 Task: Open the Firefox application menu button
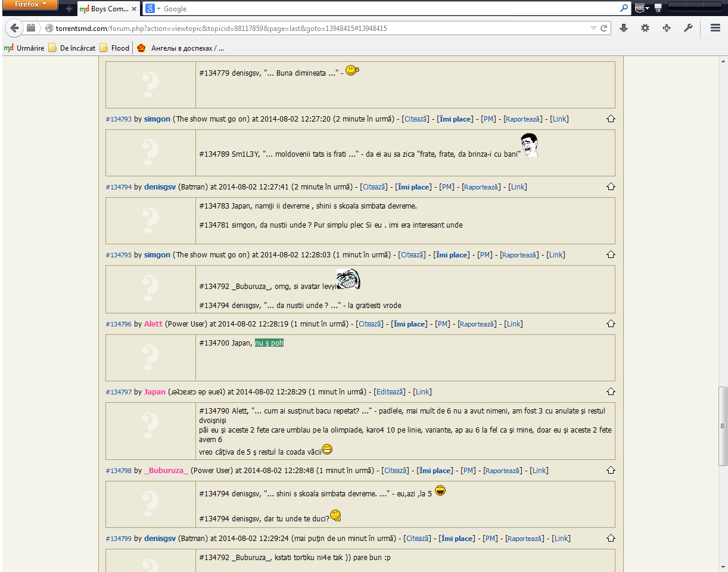pyautogui.click(x=29, y=4)
